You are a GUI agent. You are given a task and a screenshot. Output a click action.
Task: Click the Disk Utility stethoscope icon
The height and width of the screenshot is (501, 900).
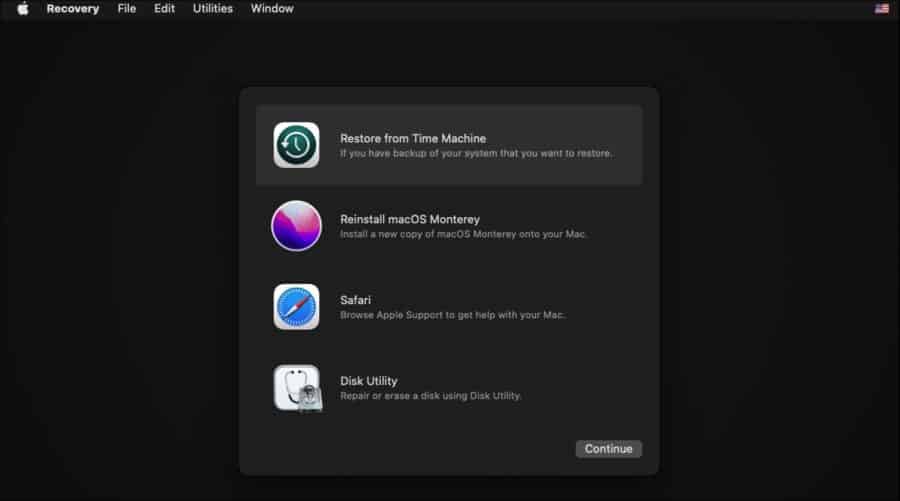click(x=297, y=389)
